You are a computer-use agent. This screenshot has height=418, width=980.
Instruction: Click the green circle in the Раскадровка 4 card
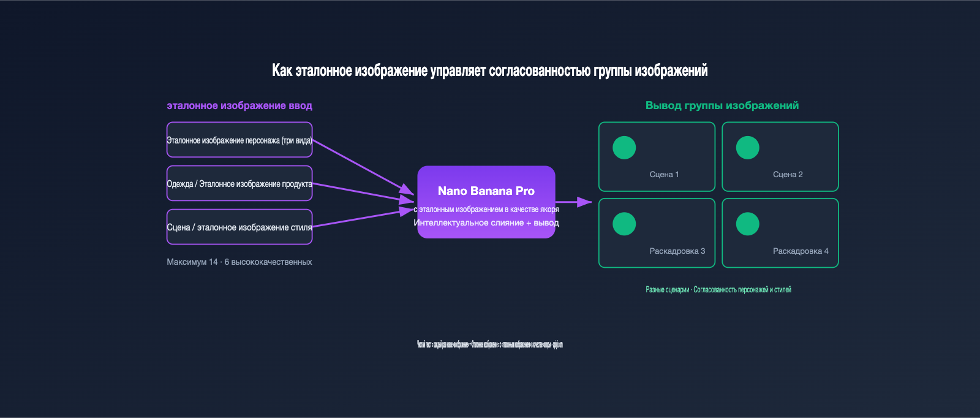tap(747, 224)
